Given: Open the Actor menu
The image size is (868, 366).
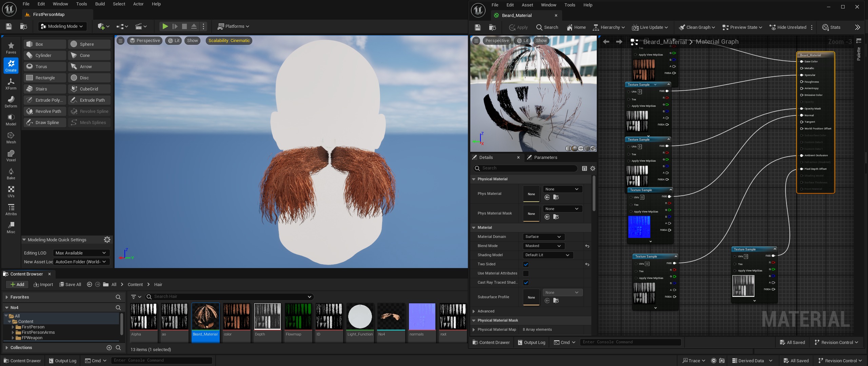Looking at the screenshot, I should click(x=138, y=4).
